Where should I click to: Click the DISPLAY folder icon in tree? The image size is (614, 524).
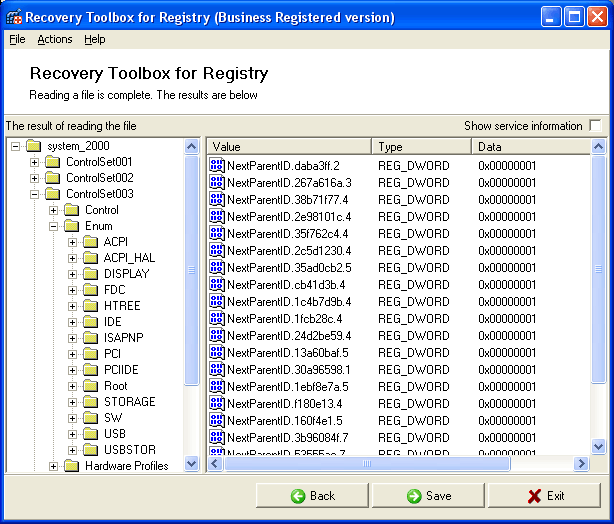[x=90, y=274]
